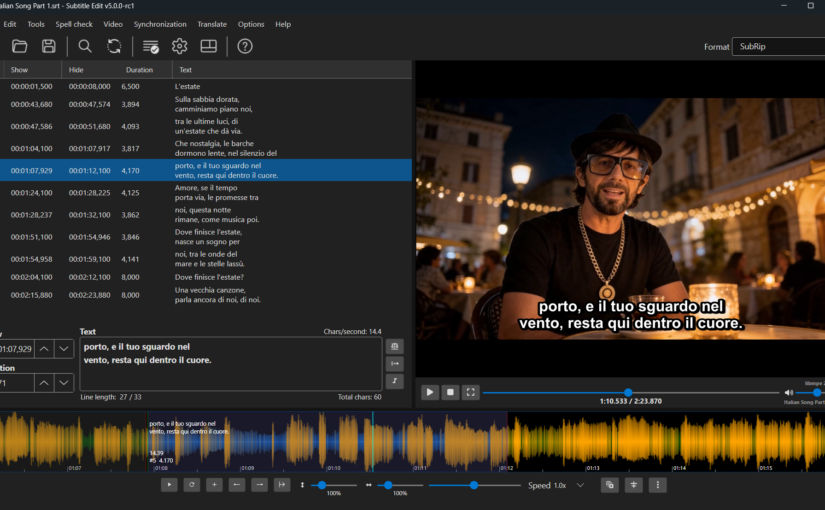Play the video in the video player
This screenshot has height=510, width=825.
pos(430,392)
